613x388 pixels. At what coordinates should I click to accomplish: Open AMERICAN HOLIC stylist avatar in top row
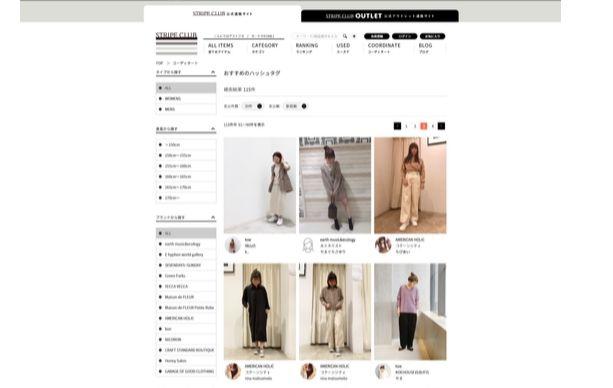383,245
